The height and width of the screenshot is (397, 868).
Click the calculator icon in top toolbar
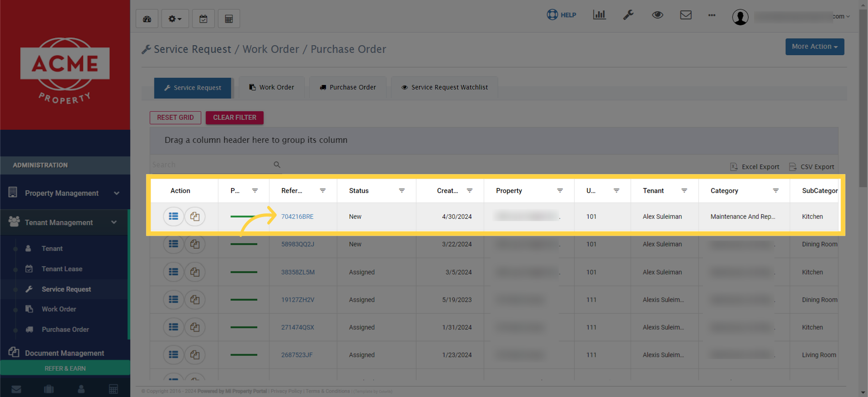[229, 19]
